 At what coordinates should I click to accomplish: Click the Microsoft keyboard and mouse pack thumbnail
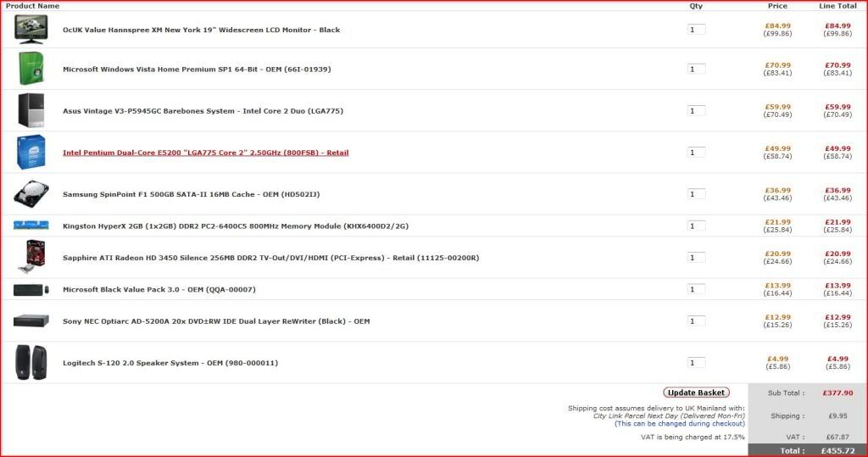coord(31,289)
